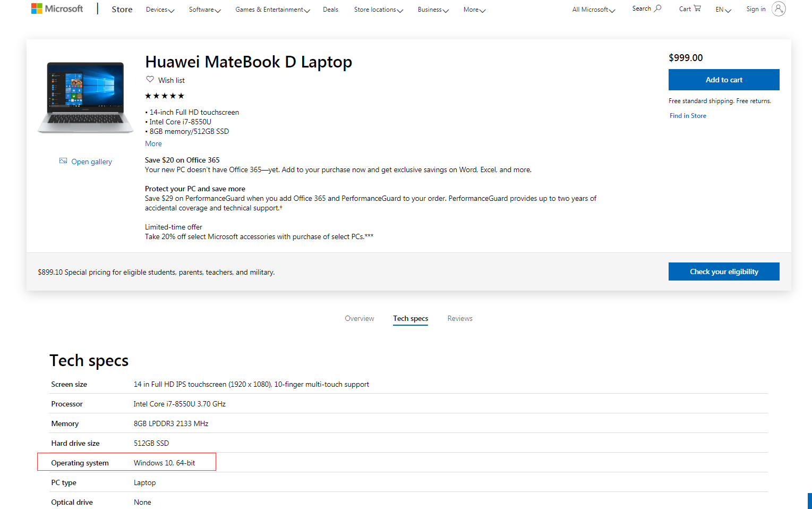Expand the Devices menu
This screenshot has height=509, width=812.
click(x=160, y=10)
